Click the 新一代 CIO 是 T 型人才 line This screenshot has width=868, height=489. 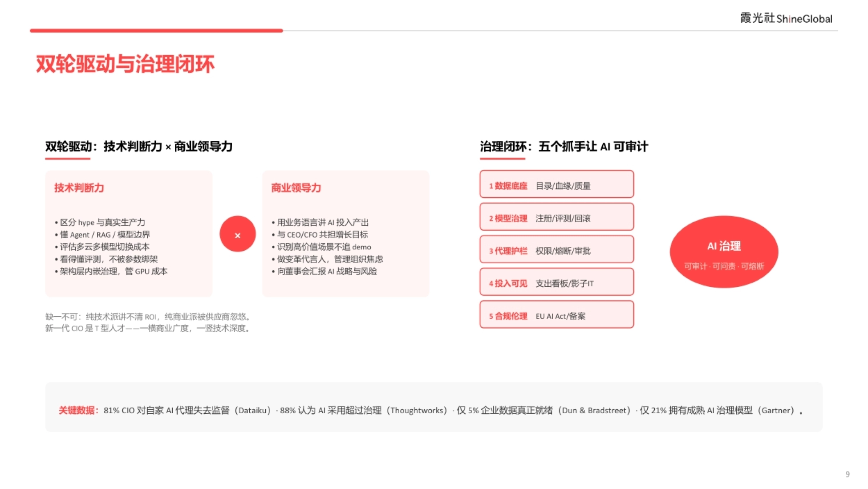(150, 328)
